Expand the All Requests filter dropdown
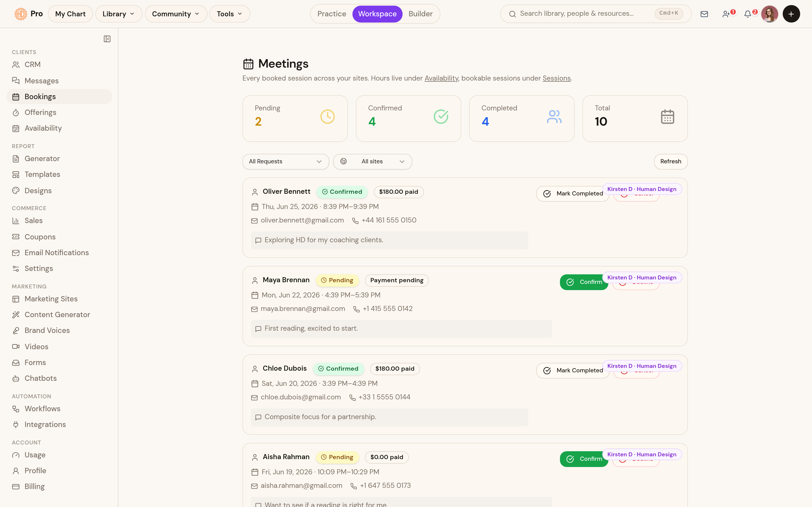Image resolution: width=812 pixels, height=507 pixels. pyautogui.click(x=286, y=161)
